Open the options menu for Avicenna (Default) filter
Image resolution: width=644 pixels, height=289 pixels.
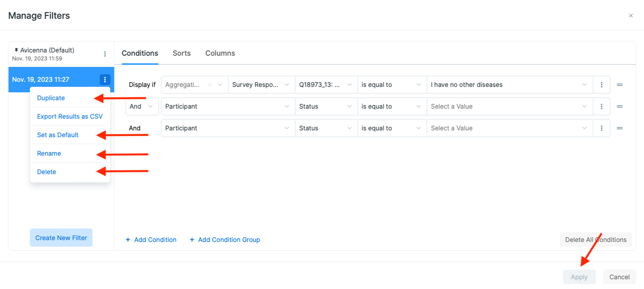pos(105,54)
